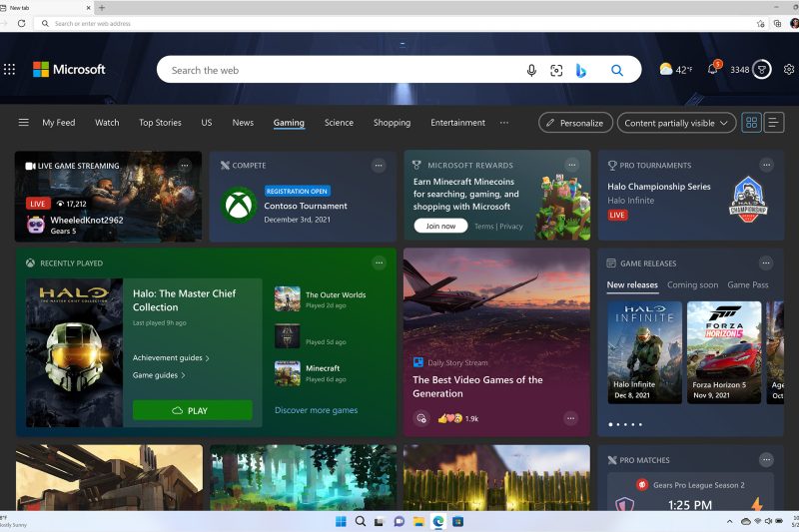The height and width of the screenshot is (532, 799).
Task: Open the Contoso Tournament Xbox logo
Action: click(x=239, y=206)
